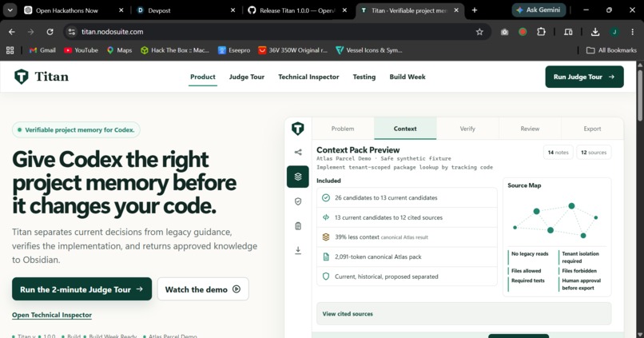
Task: Open the Chrome three-dot menu
Action: tap(633, 32)
